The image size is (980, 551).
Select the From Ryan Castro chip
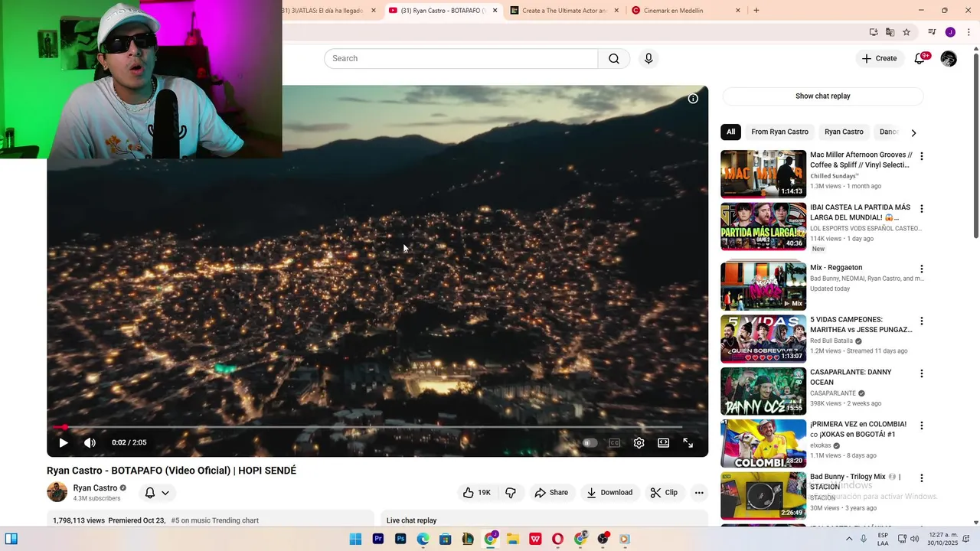point(779,132)
